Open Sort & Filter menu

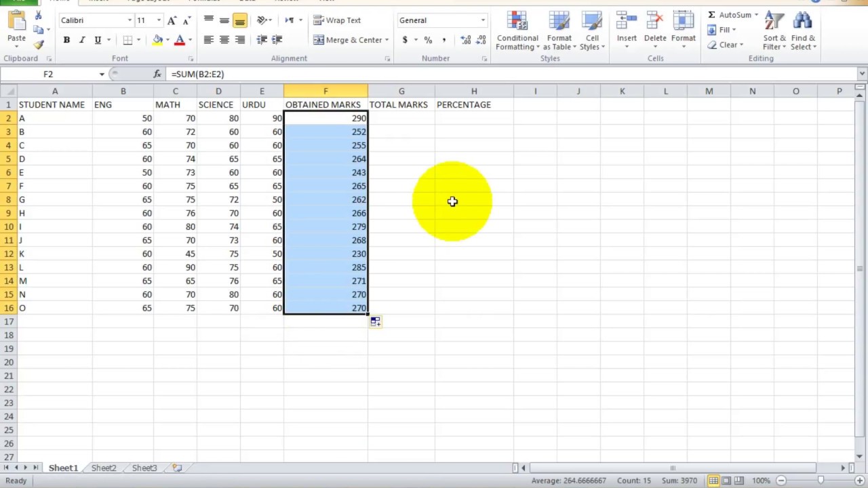[x=774, y=30]
